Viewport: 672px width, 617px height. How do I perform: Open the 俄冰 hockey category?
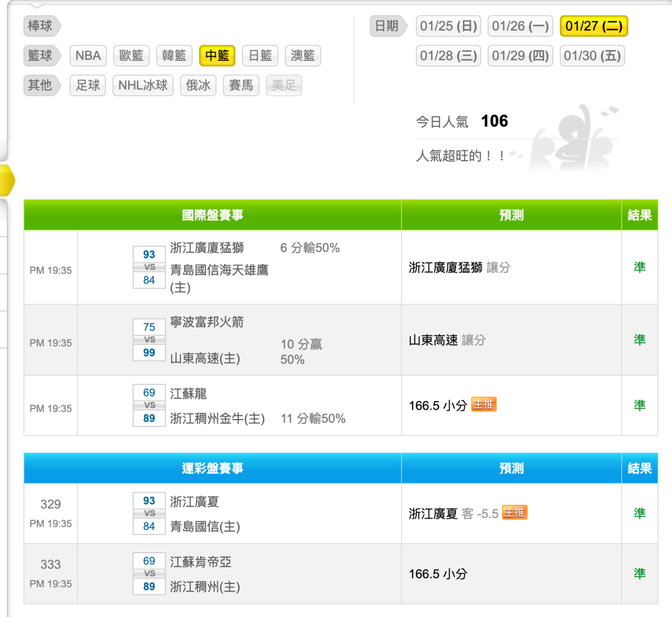click(x=198, y=85)
